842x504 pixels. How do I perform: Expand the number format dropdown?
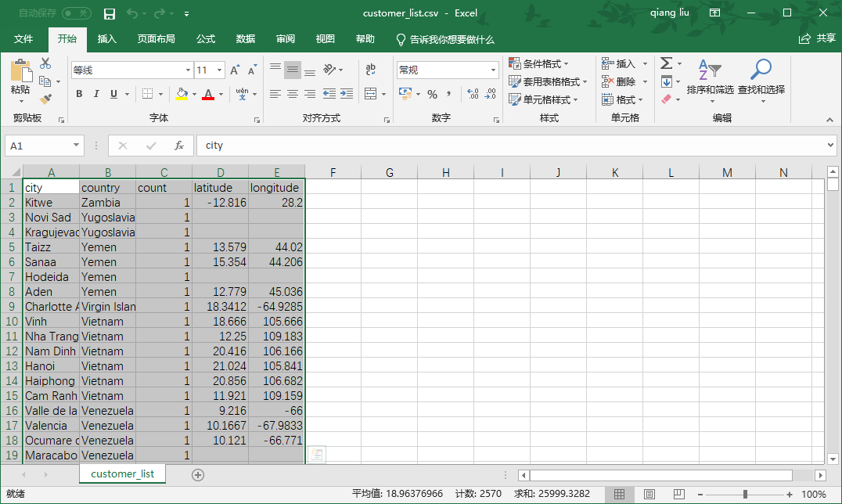pos(493,70)
